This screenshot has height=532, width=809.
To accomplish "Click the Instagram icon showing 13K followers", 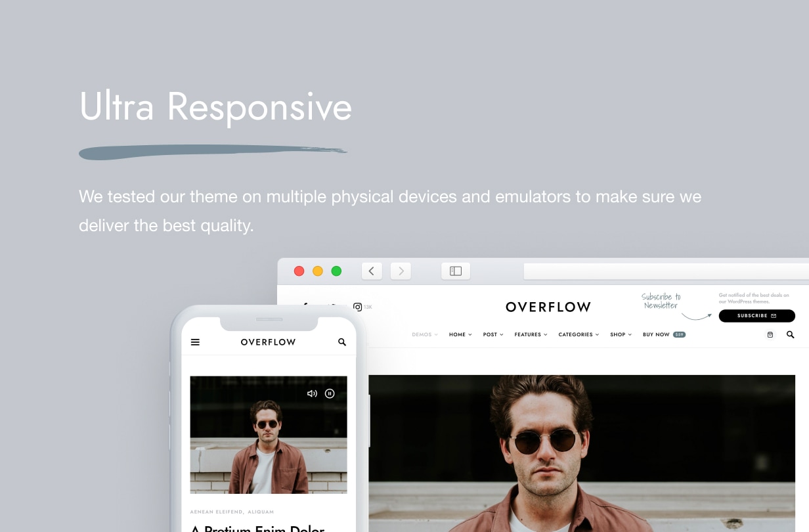I will [x=357, y=307].
